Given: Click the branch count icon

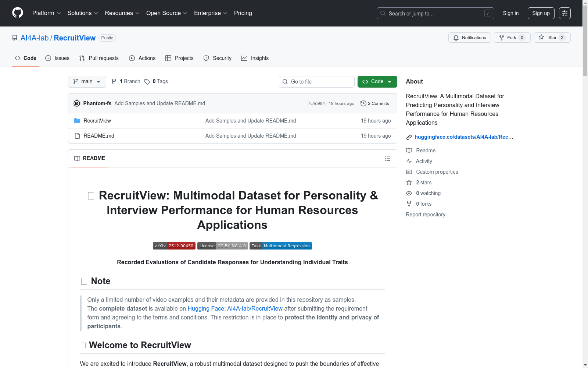Looking at the screenshot, I should 114,82.
